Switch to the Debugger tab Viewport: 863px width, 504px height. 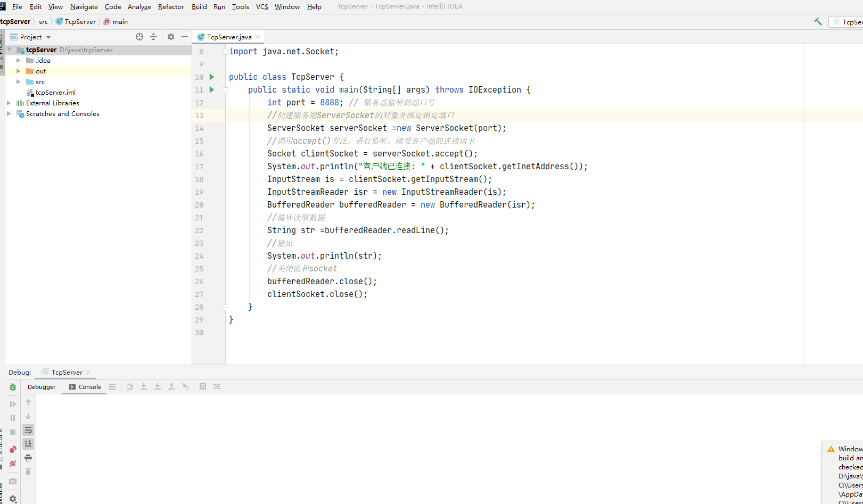42,387
